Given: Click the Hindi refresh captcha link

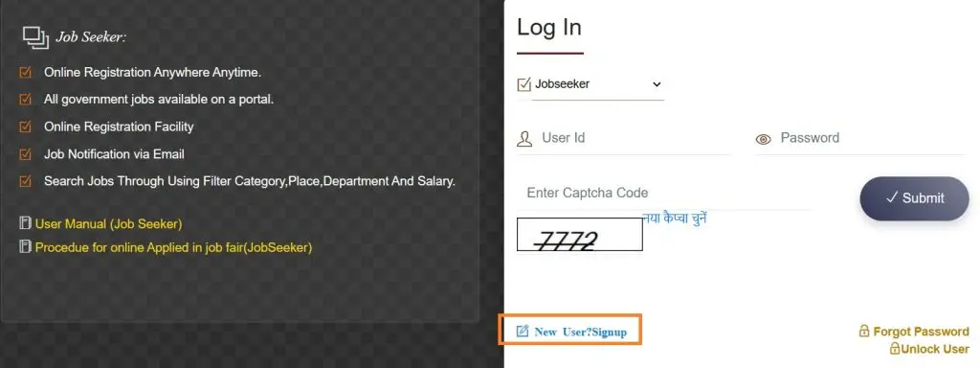Looking at the screenshot, I should (675, 219).
